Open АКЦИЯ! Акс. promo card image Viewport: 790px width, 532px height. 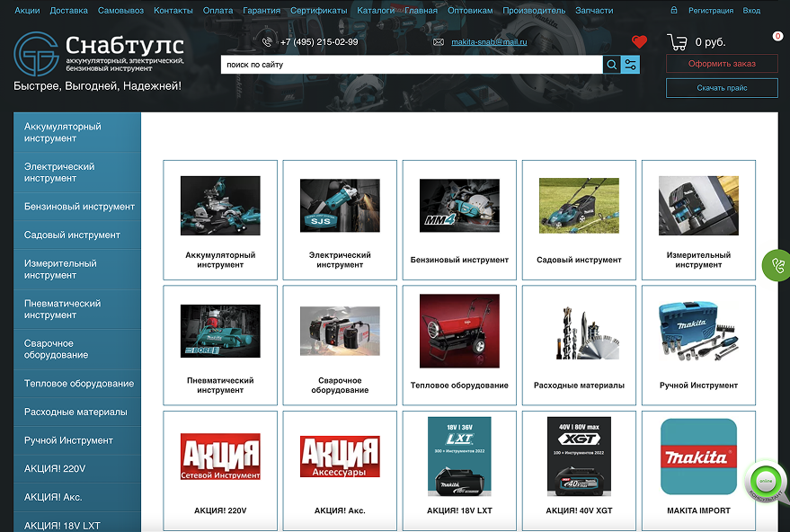[x=340, y=457]
